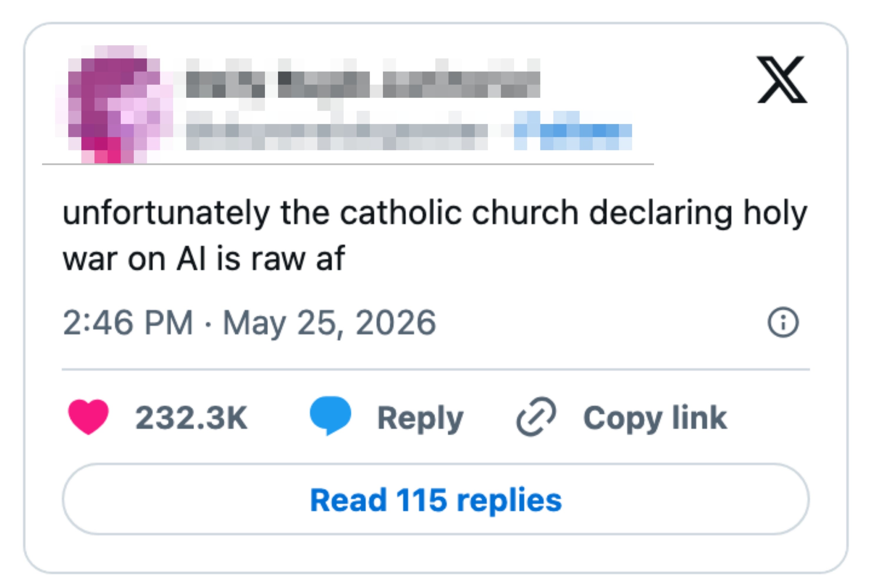The width and height of the screenshot is (874, 588).
Task: Click the empty card area below the replies button
Action: click(x=436, y=553)
